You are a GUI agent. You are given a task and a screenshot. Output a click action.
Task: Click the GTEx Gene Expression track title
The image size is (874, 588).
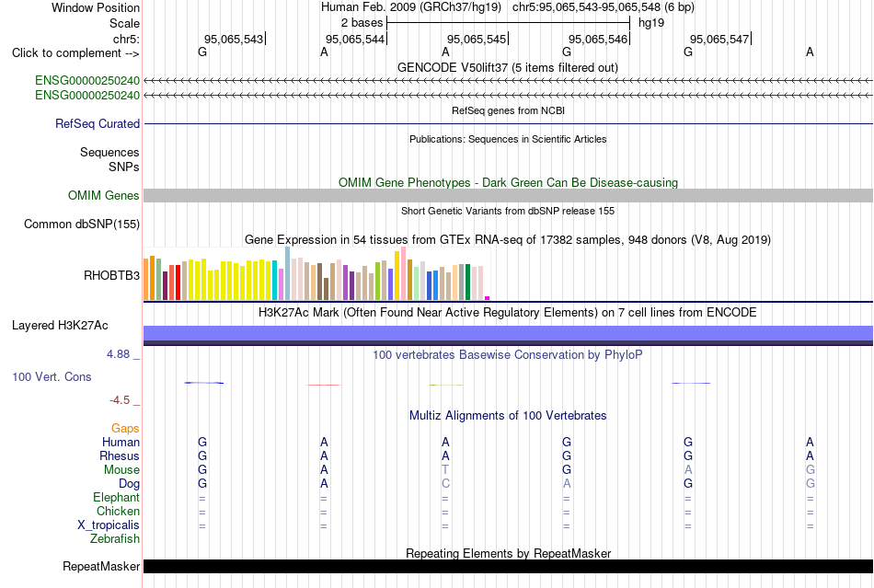click(508, 239)
